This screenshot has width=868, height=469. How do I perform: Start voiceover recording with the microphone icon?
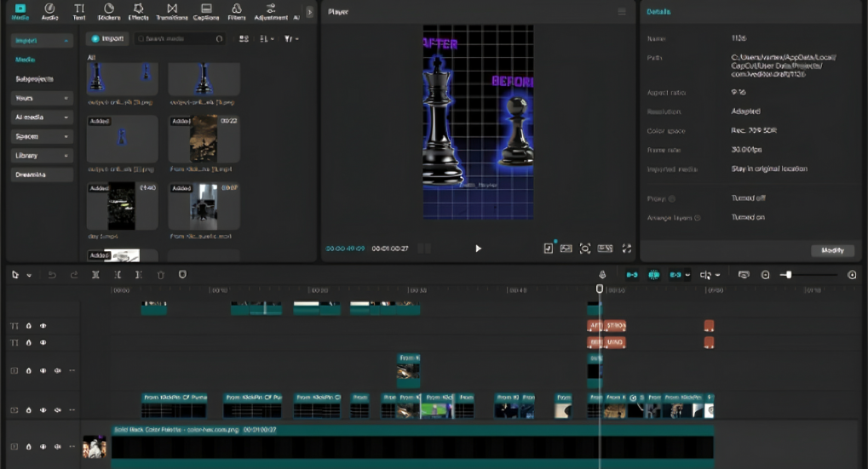coord(602,275)
